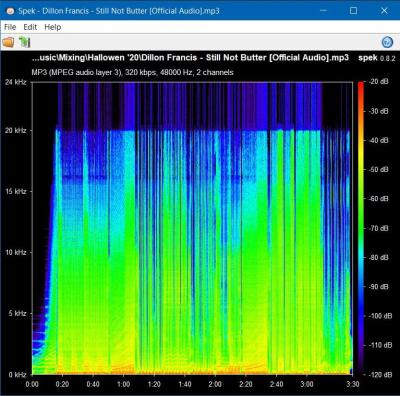Open the File menu
This screenshot has height=396, width=400.
(x=10, y=27)
